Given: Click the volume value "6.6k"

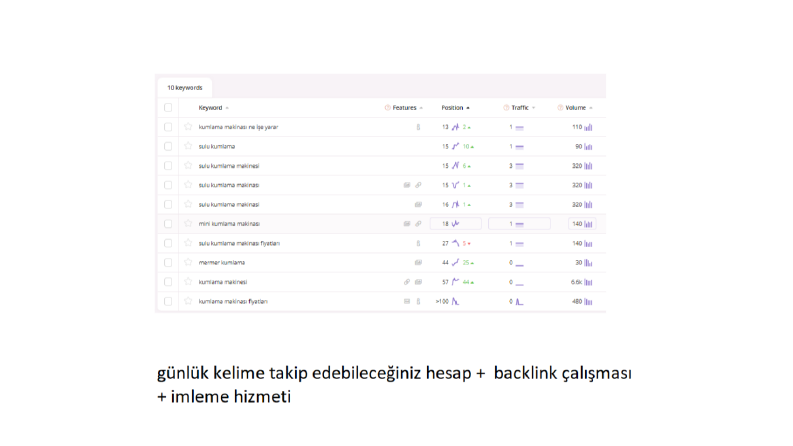Looking at the screenshot, I should tap(577, 282).
